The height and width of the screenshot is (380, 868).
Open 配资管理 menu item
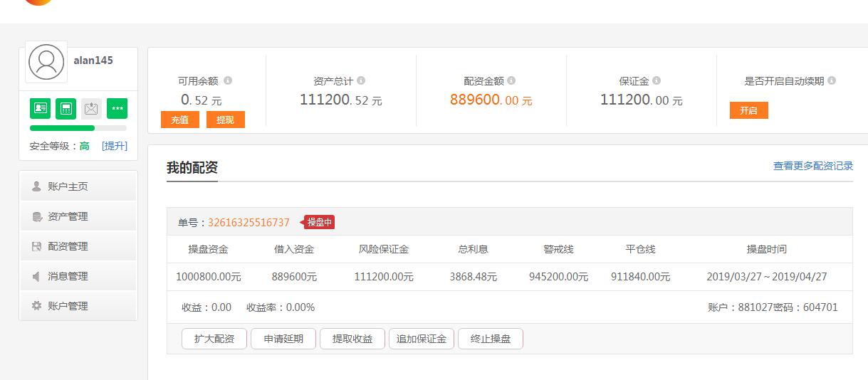coord(78,246)
